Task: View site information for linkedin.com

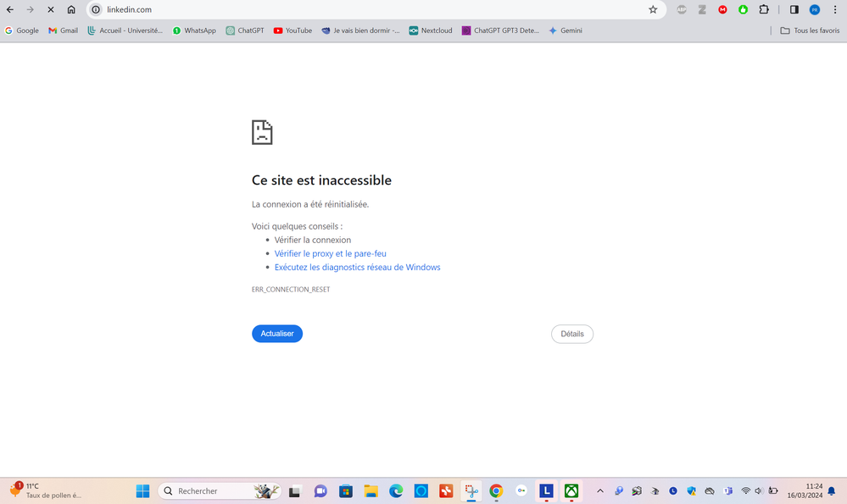Action: click(x=96, y=9)
